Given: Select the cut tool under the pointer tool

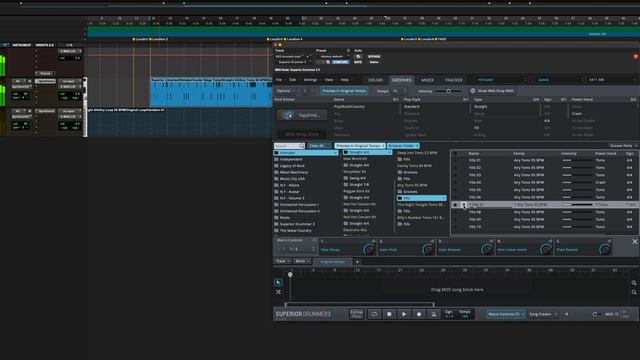Looking at the screenshot, I should pyautogui.click(x=278, y=292).
